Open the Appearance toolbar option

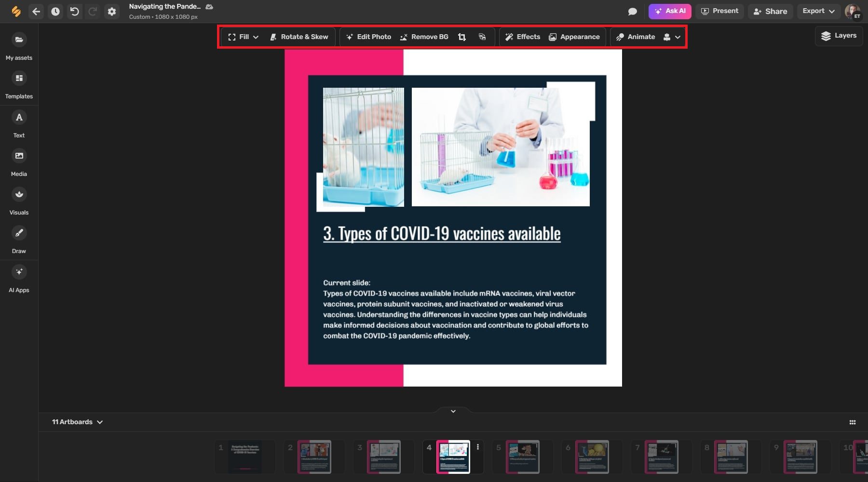coord(574,37)
